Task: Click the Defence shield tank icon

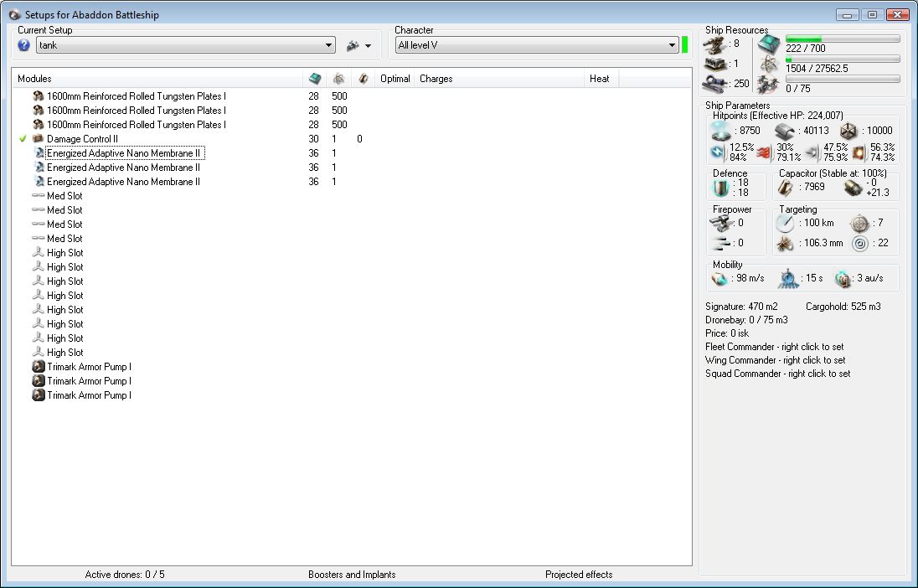Action: 720,188
